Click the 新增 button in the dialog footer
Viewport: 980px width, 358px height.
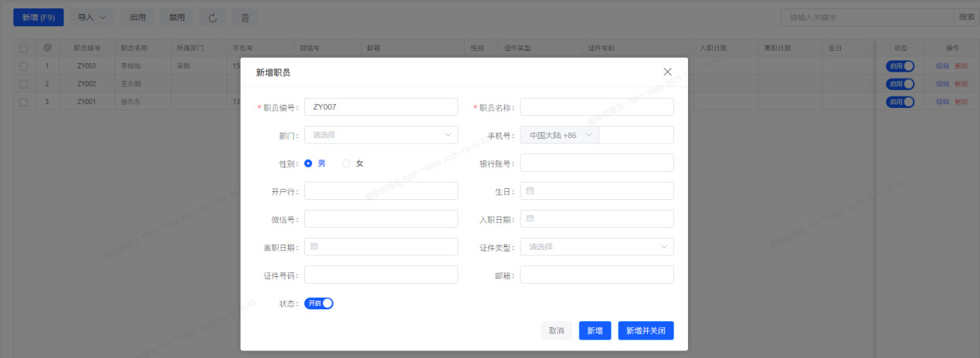coord(595,330)
